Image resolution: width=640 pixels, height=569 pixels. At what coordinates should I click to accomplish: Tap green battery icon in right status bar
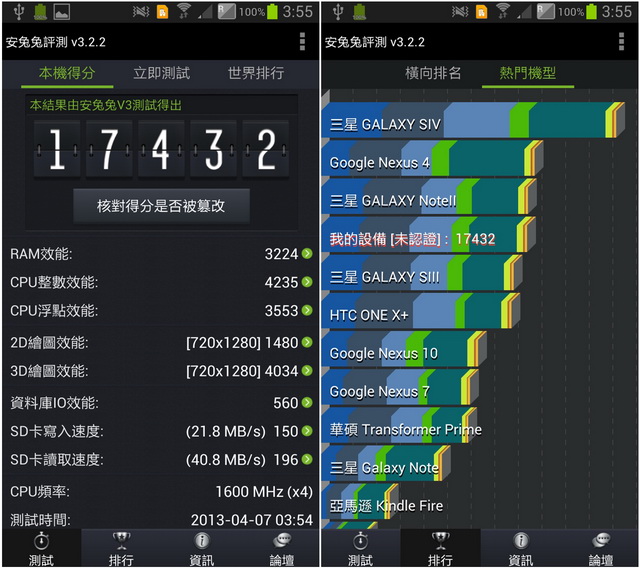click(x=591, y=11)
